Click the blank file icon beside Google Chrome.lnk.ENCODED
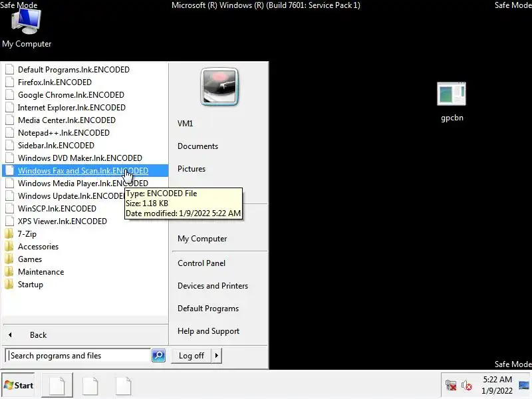Viewport: 532px width, 399px height. [10, 94]
